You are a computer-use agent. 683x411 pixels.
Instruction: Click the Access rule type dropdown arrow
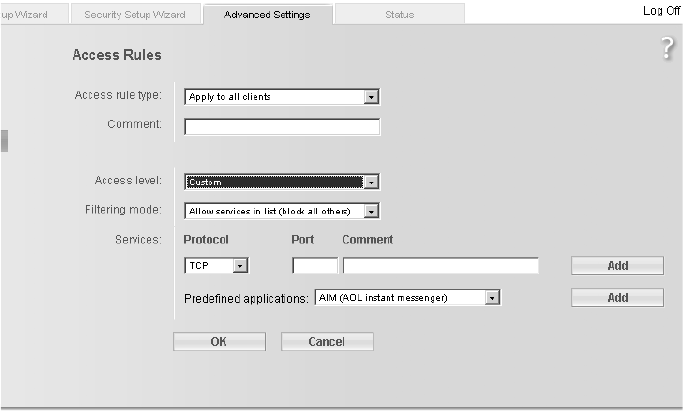pos(371,97)
